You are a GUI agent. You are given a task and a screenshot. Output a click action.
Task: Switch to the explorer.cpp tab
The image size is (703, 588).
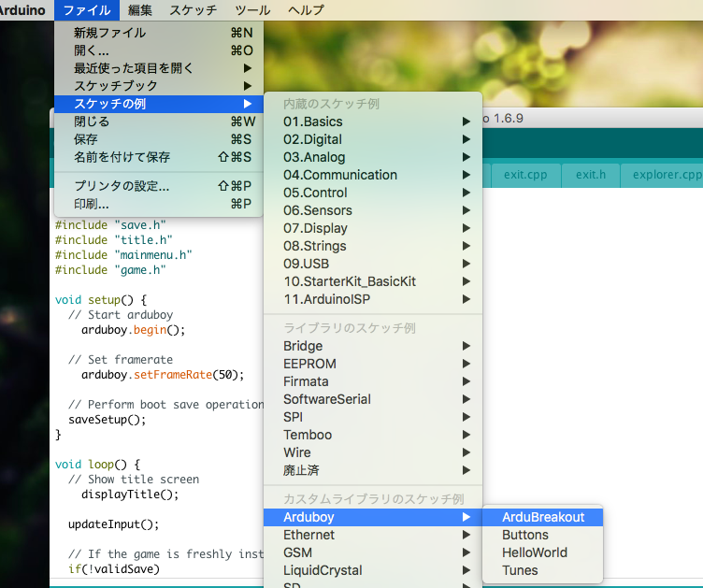(662, 175)
